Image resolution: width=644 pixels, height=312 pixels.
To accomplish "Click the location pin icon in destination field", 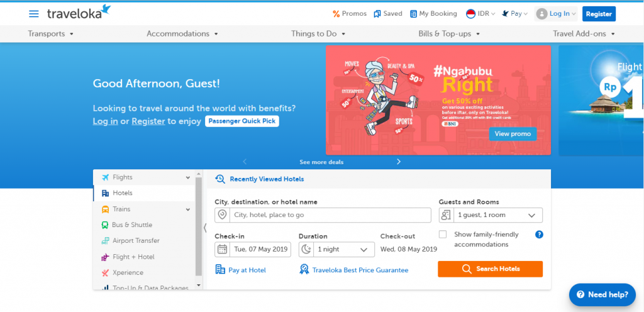I will point(222,214).
